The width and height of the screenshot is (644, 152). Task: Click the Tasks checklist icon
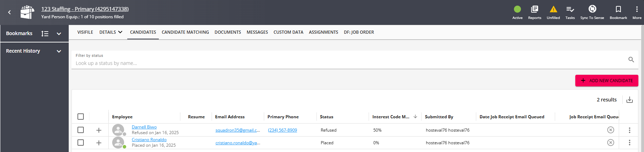570,9
